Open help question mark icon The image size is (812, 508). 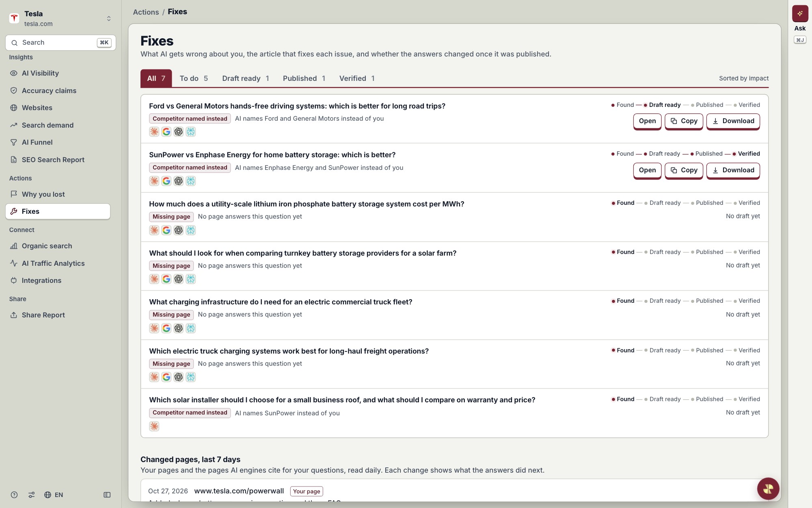click(x=14, y=495)
